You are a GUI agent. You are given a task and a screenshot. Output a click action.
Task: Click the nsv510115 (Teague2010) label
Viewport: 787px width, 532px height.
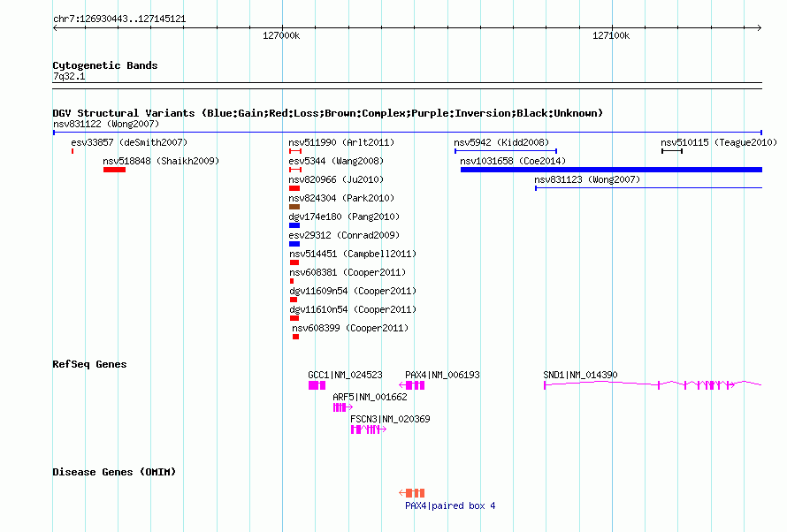(x=719, y=142)
